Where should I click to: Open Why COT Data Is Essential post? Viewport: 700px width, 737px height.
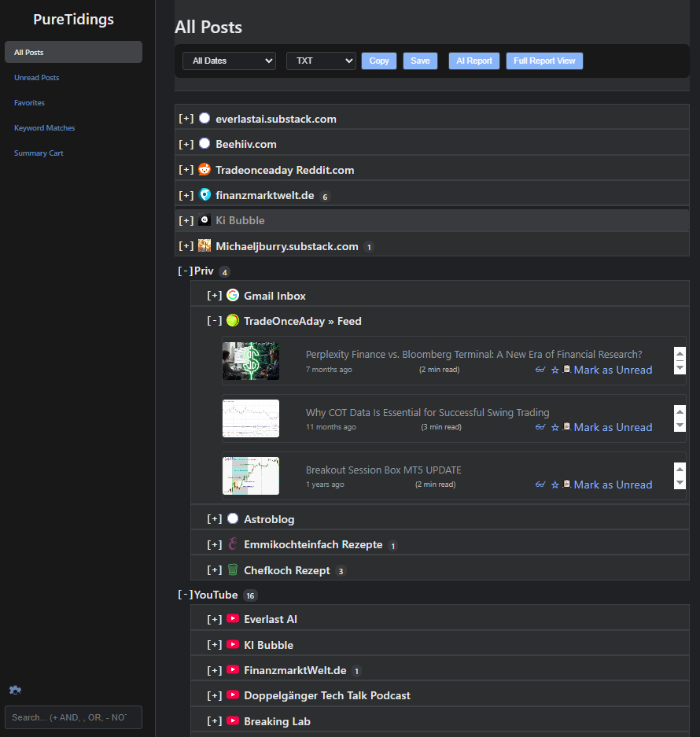coord(427,413)
